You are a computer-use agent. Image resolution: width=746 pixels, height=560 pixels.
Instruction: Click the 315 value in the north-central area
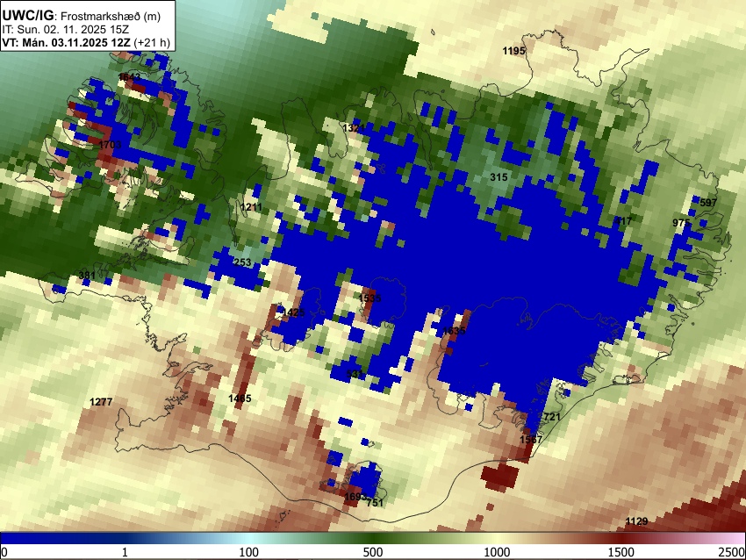pos(499,177)
